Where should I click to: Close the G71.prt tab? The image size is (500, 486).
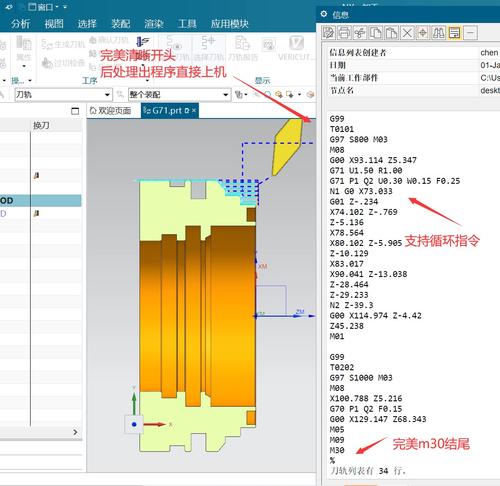point(194,110)
